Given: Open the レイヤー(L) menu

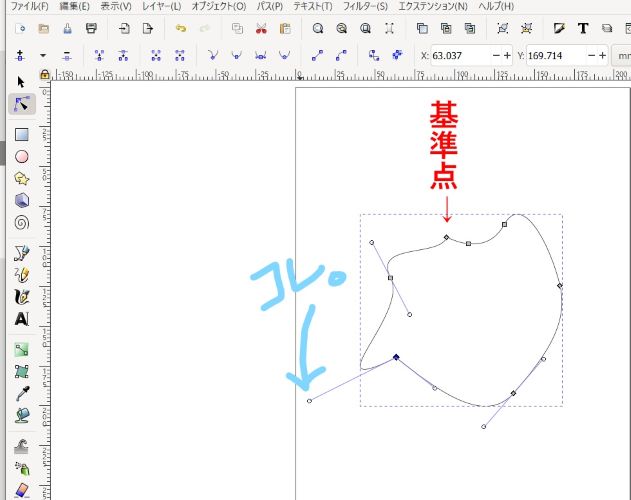Looking at the screenshot, I should click(x=161, y=6).
